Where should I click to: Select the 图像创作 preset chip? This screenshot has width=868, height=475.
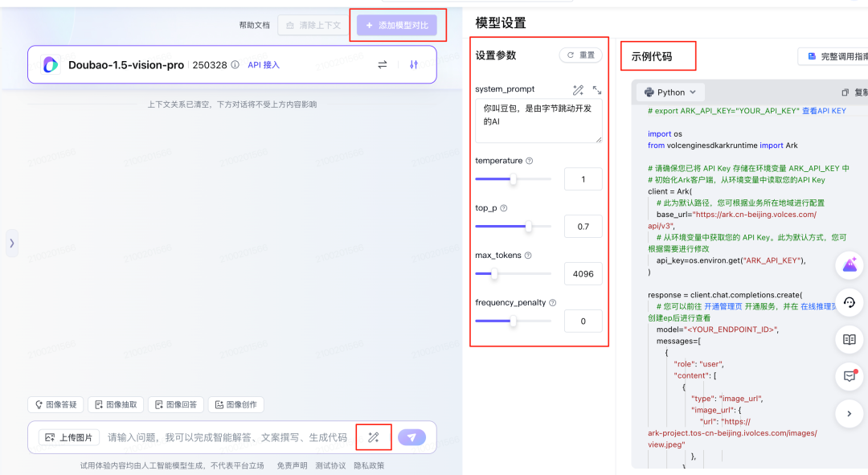coord(235,405)
